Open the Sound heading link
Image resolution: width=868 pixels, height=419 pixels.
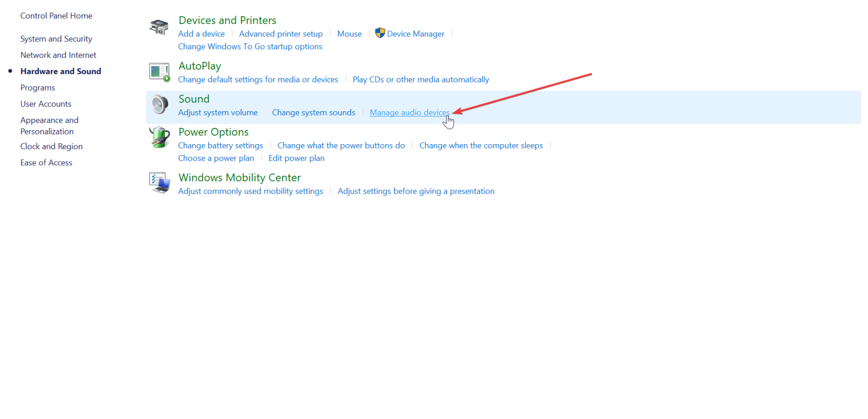coord(194,99)
